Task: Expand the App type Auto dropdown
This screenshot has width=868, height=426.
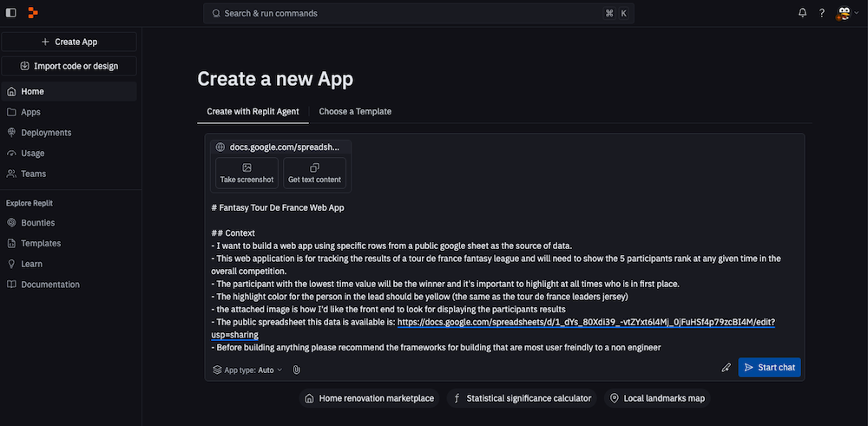Action: pos(248,370)
